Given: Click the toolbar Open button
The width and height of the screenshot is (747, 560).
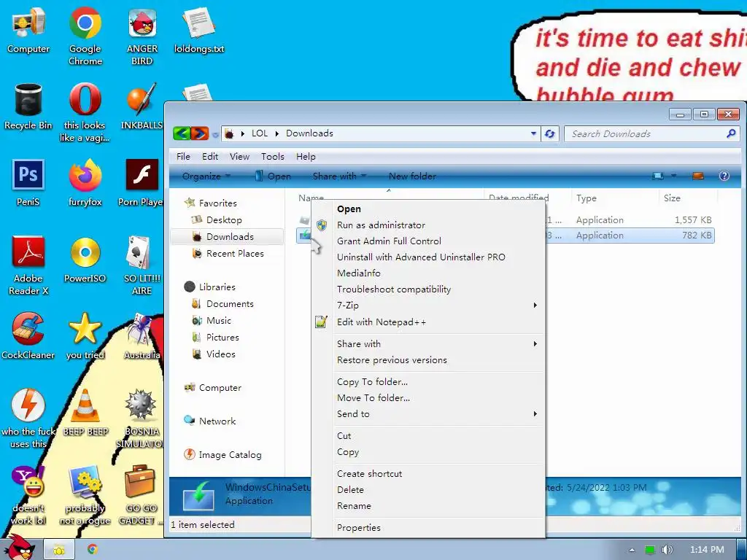Looking at the screenshot, I should tap(273, 176).
